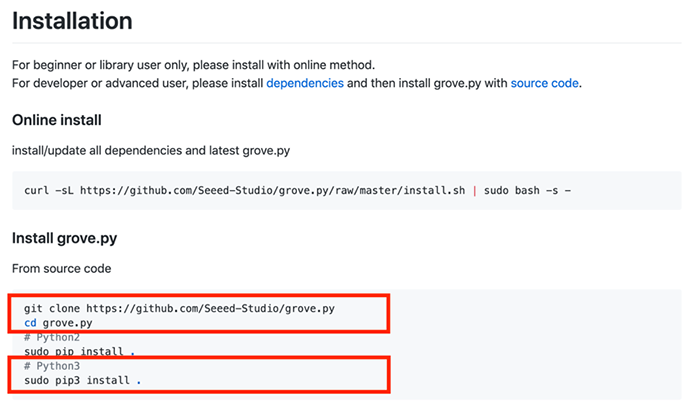This screenshot has width=700, height=406.
Task: Click the GitHub URL in the git clone line
Action: point(210,309)
